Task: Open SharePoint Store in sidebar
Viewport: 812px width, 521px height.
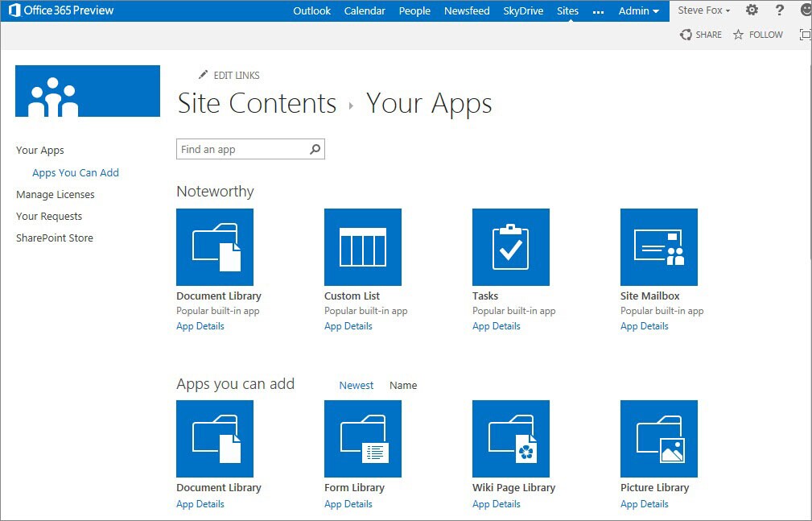Action: 55,238
